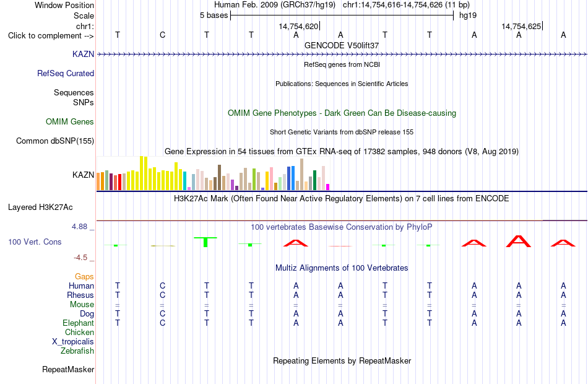Click the H3K27Ac Mark track title

pos(341,199)
